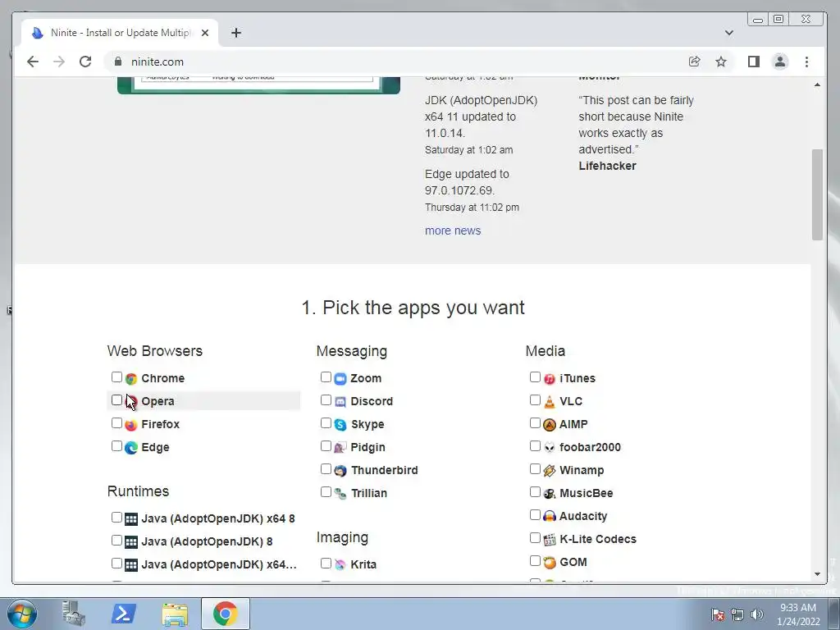Click the Pidgin app icon
The height and width of the screenshot is (630, 840).
(340, 448)
